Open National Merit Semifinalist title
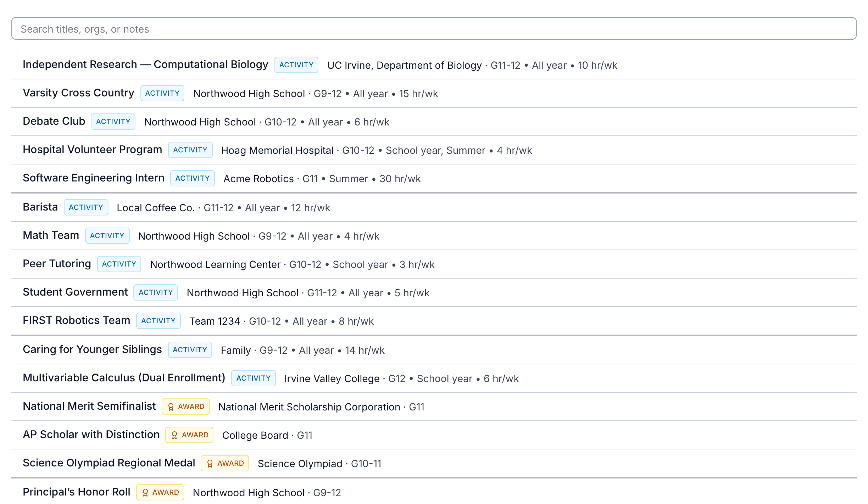The width and height of the screenshot is (868, 504). (89, 406)
